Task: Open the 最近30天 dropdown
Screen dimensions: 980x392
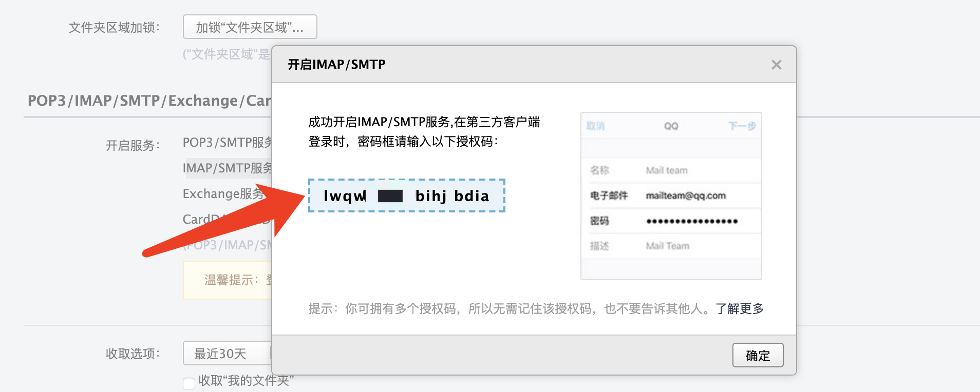Action: coord(227,353)
